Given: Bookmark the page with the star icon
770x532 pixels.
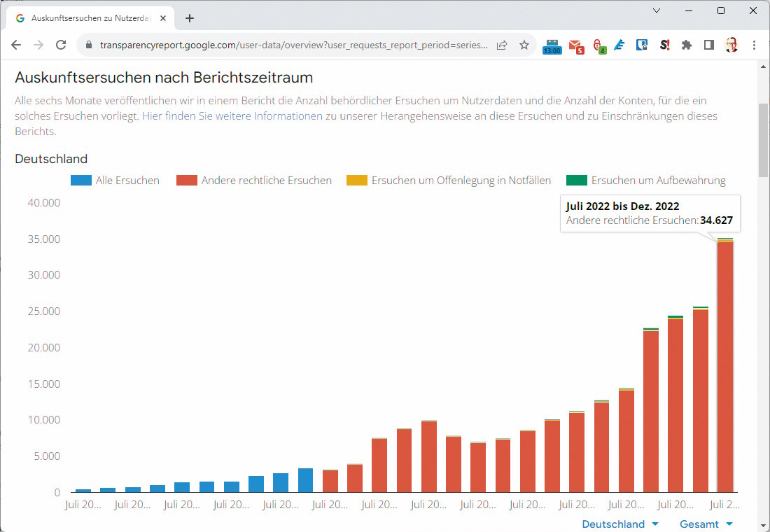Looking at the screenshot, I should 524,44.
